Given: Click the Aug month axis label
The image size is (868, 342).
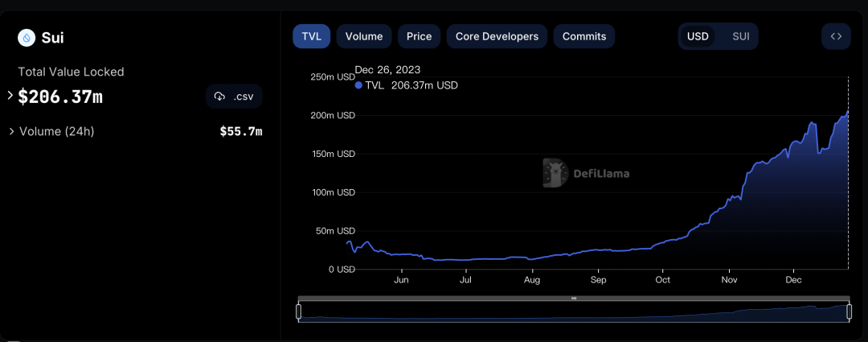Looking at the screenshot, I should pos(532,280).
